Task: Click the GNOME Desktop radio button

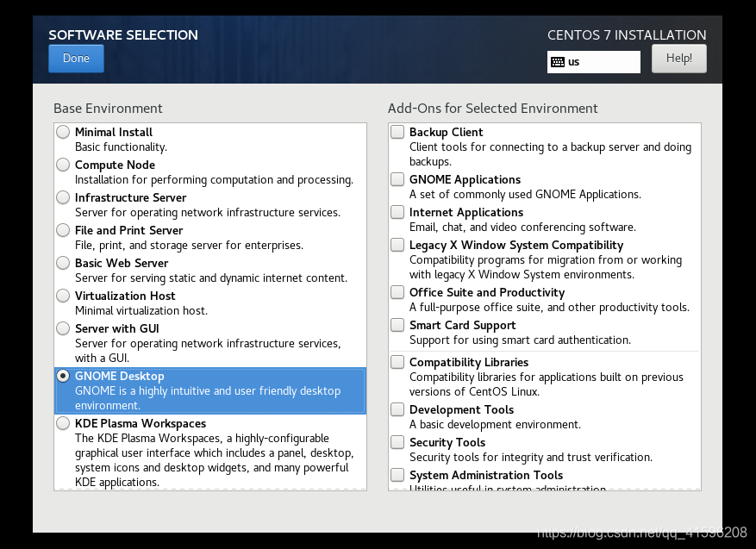Action: click(63, 376)
